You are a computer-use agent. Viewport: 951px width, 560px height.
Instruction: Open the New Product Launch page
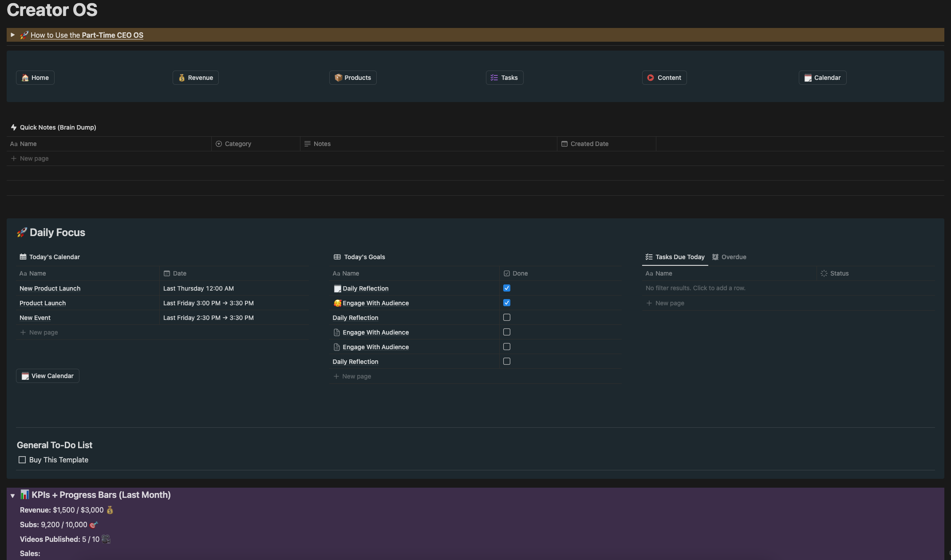tap(50, 288)
